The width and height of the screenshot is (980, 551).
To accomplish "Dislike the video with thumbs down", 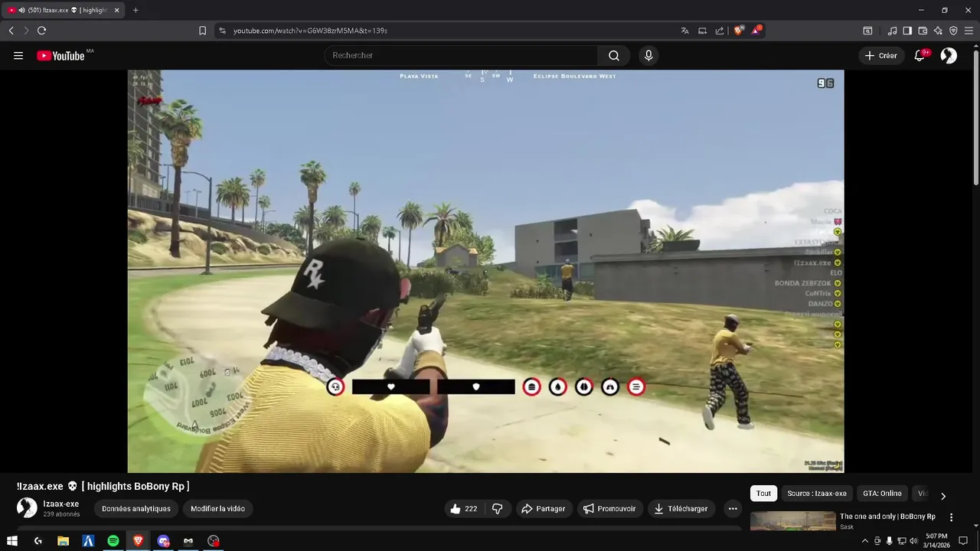I will (x=498, y=509).
